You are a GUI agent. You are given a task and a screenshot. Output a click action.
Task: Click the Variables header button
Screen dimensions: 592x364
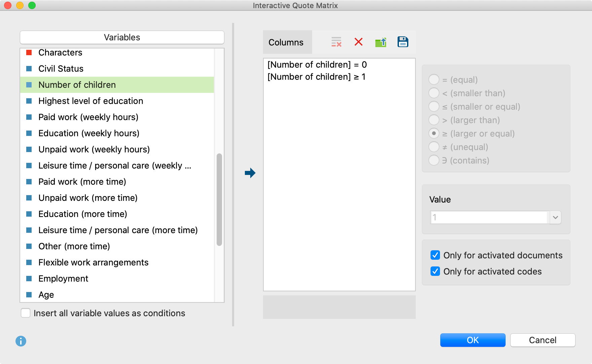(x=122, y=37)
